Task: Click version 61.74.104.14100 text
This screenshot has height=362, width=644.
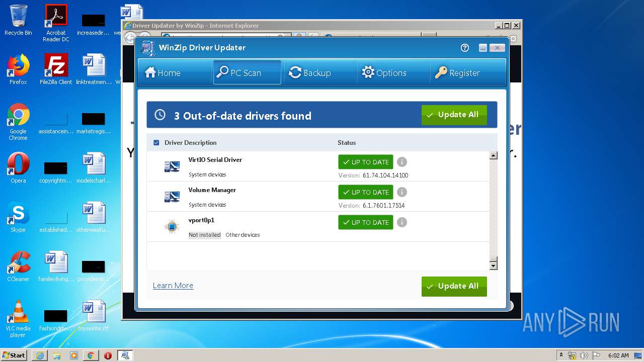Action: [x=385, y=175]
